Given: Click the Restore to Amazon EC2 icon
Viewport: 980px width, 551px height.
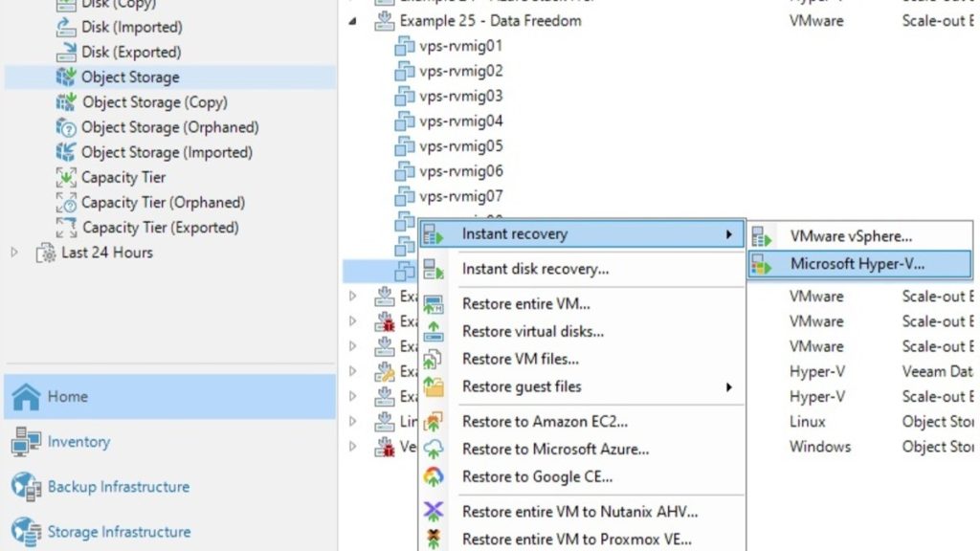Looking at the screenshot, I should [434, 422].
